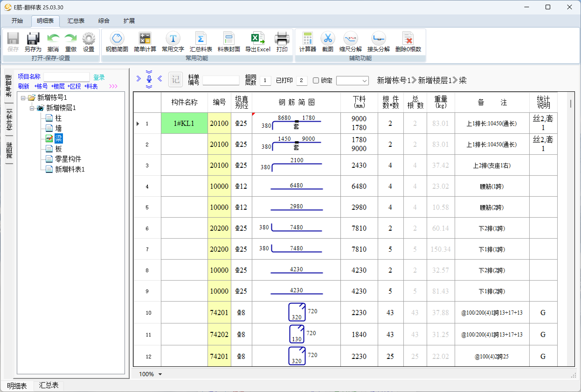This screenshot has width=581, height=392.
Task: Collapse the 新增栋号1 tree node
Action: click(23, 98)
